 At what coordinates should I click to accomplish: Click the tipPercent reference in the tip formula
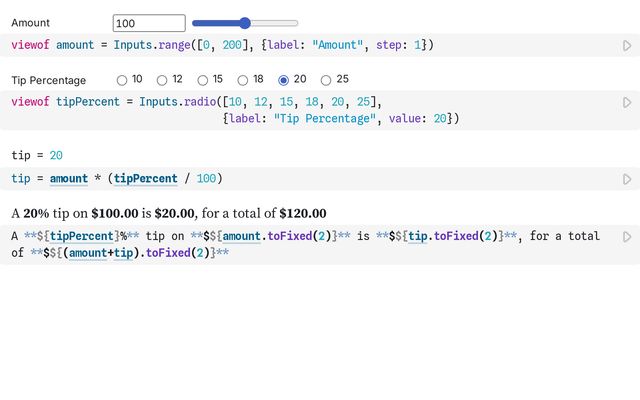click(x=145, y=179)
